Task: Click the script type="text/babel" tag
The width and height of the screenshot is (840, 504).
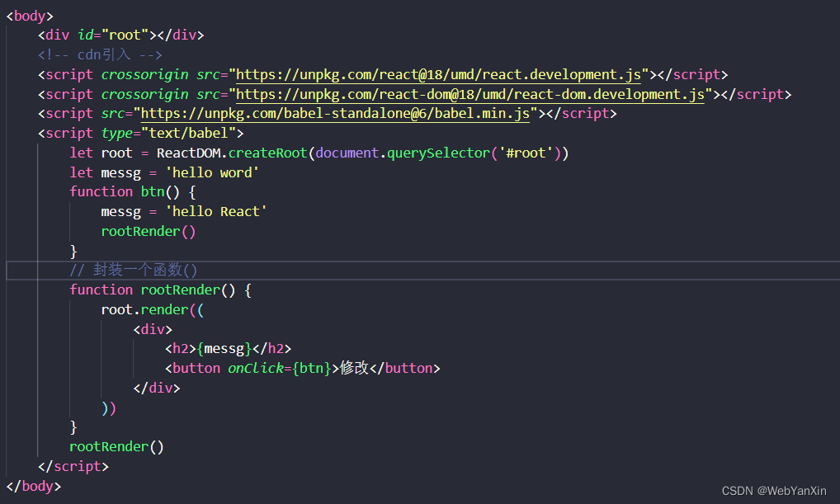Action: click(140, 133)
